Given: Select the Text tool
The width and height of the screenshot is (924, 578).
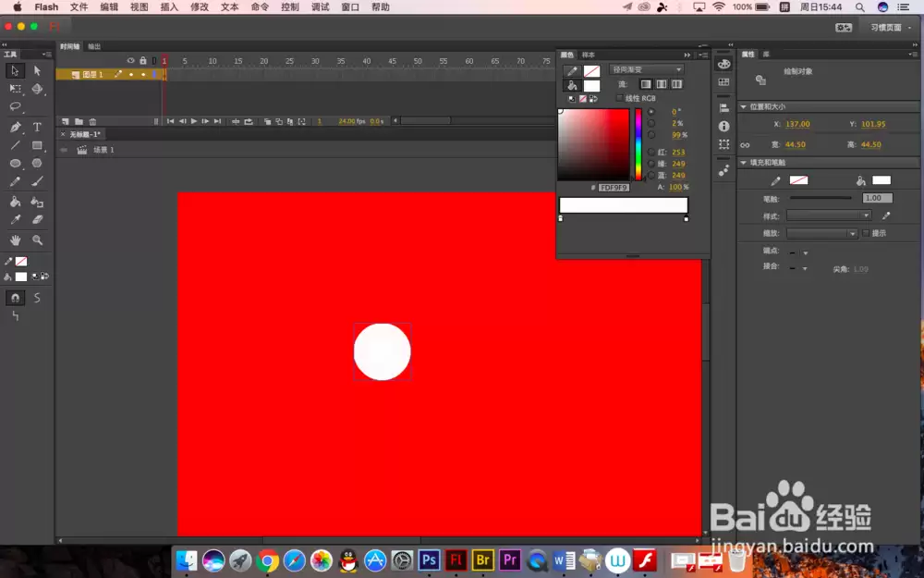Looking at the screenshot, I should (x=37, y=127).
